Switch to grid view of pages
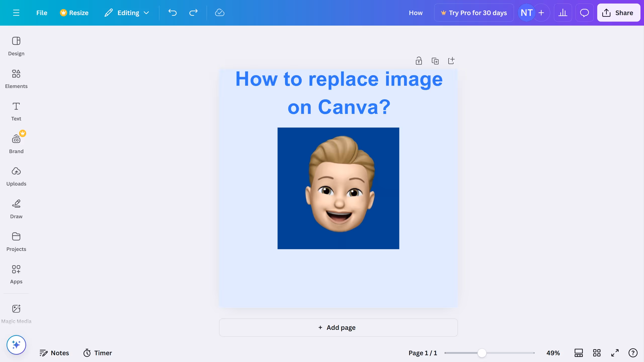Screen dimensions: 644x362 [x=597, y=353]
